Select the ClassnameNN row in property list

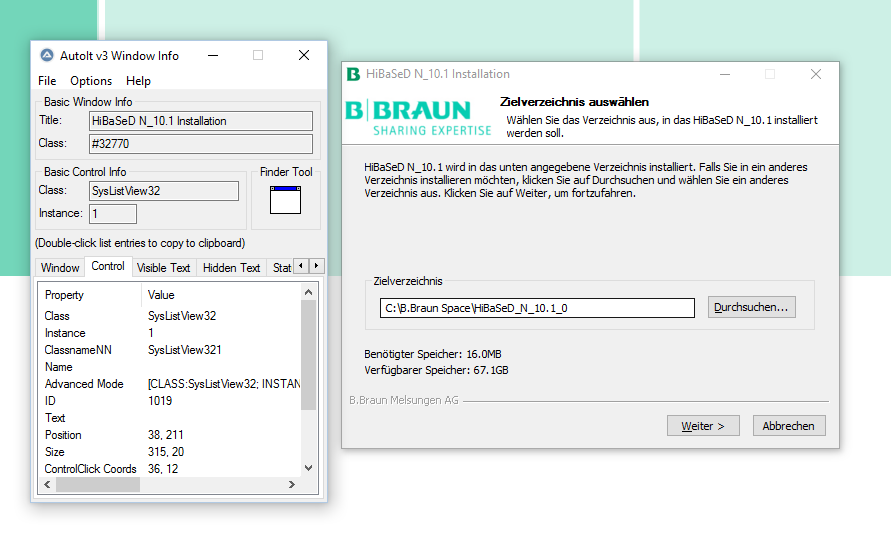170,350
